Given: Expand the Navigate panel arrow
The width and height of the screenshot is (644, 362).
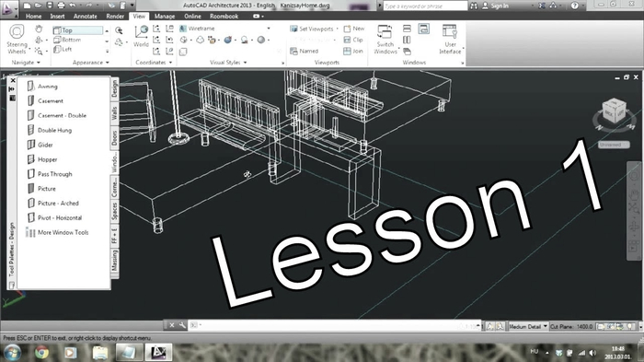Looking at the screenshot, I should pyautogui.click(x=39, y=63).
